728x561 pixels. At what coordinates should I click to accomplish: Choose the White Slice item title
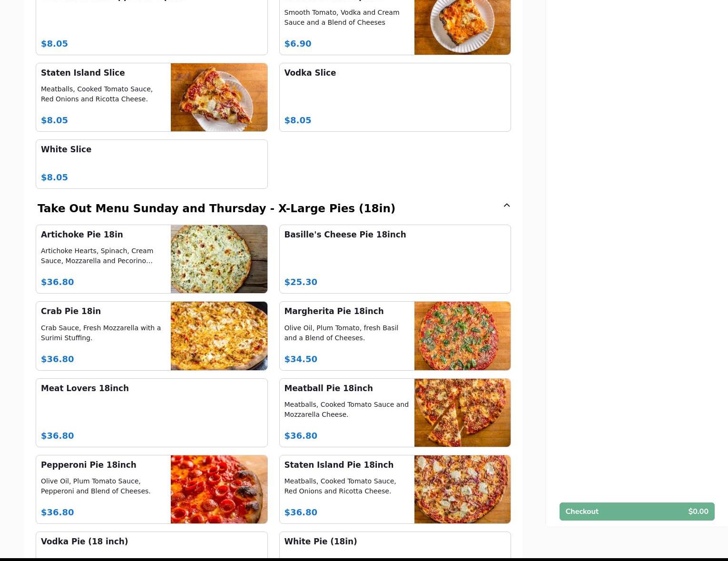coord(66,149)
